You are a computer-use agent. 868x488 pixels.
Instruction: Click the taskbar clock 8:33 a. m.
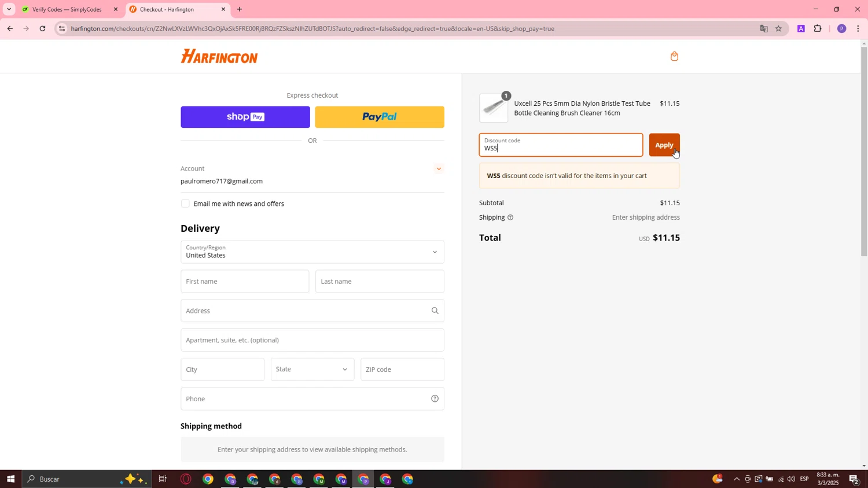827,479
